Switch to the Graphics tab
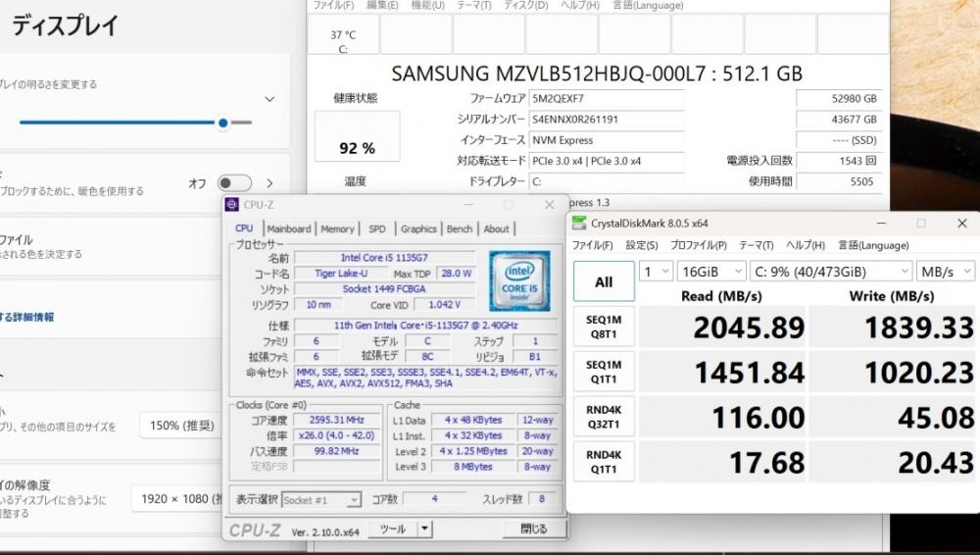This screenshot has height=555, width=980. [418, 229]
